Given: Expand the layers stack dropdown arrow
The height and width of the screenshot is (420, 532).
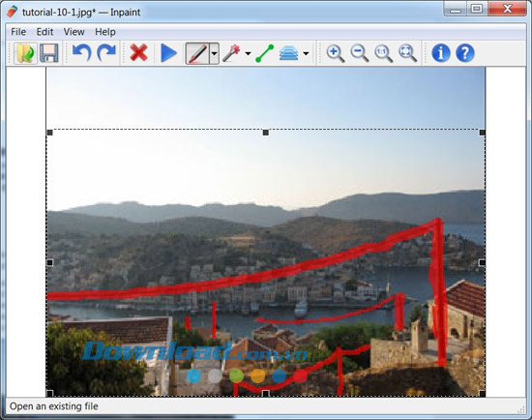Looking at the screenshot, I should [x=306, y=53].
